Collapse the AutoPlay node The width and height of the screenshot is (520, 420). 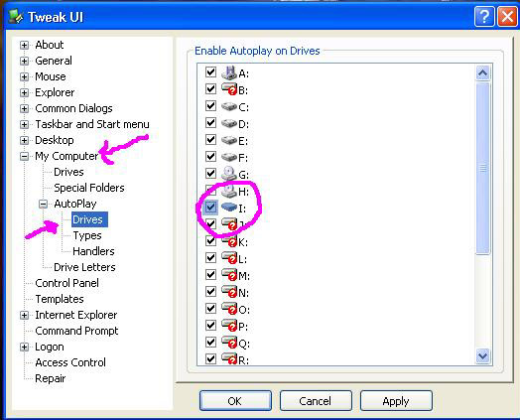(43, 204)
